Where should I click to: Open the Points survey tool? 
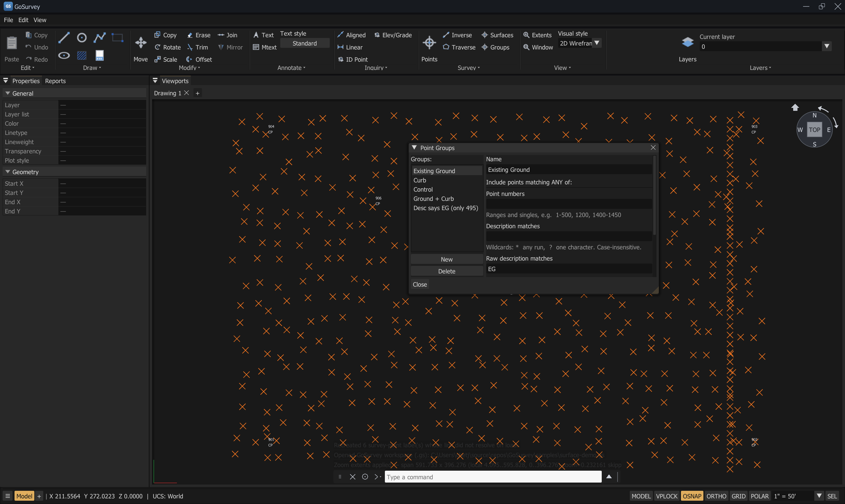(429, 47)
